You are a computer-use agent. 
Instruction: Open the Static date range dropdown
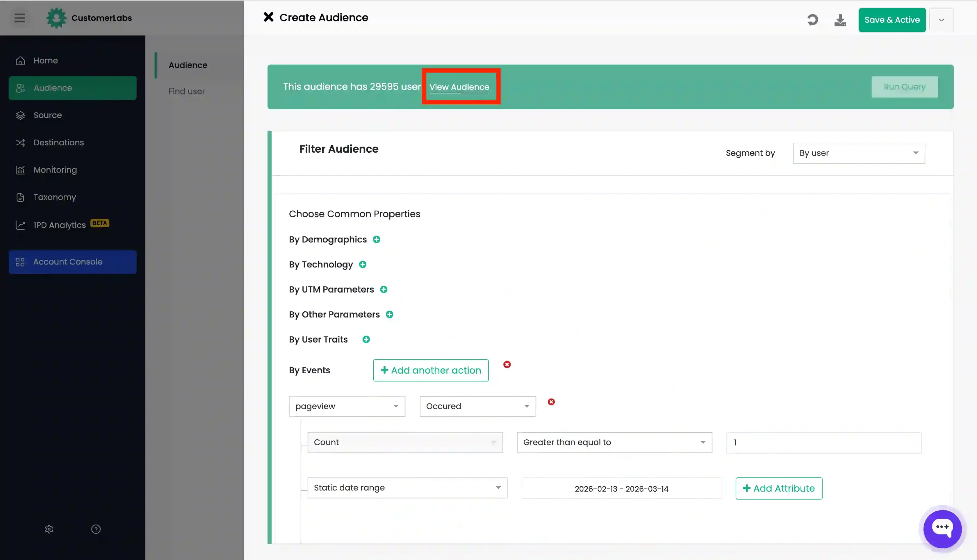tap(407, 488)
